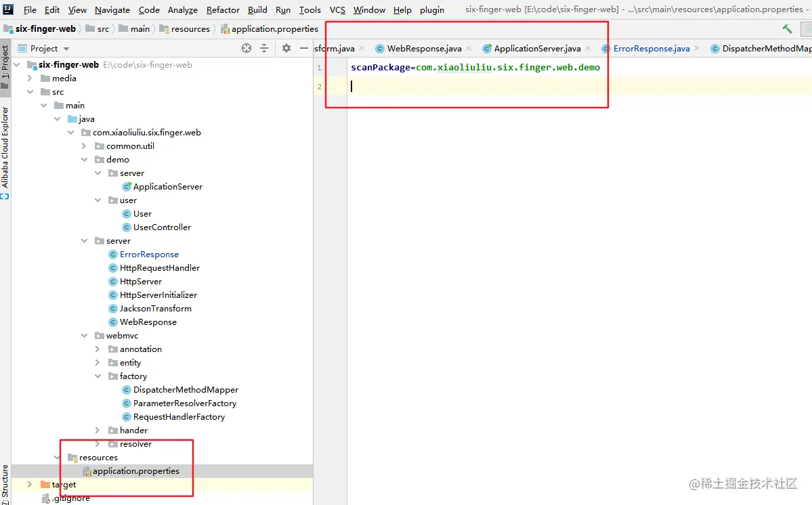Open the Project view dropdown arrow
The image size is (812, 505).
point(66,49)
